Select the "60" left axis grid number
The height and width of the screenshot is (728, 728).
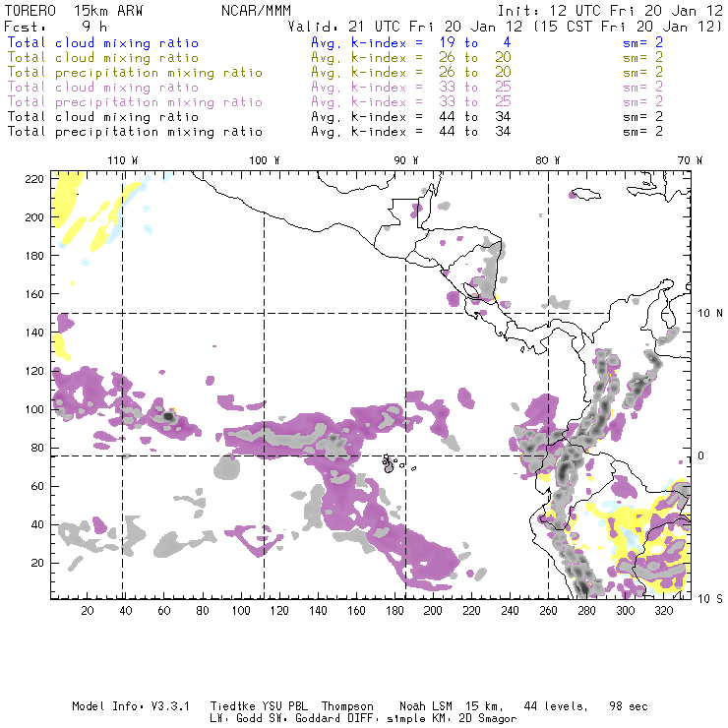tap(37, 486)
